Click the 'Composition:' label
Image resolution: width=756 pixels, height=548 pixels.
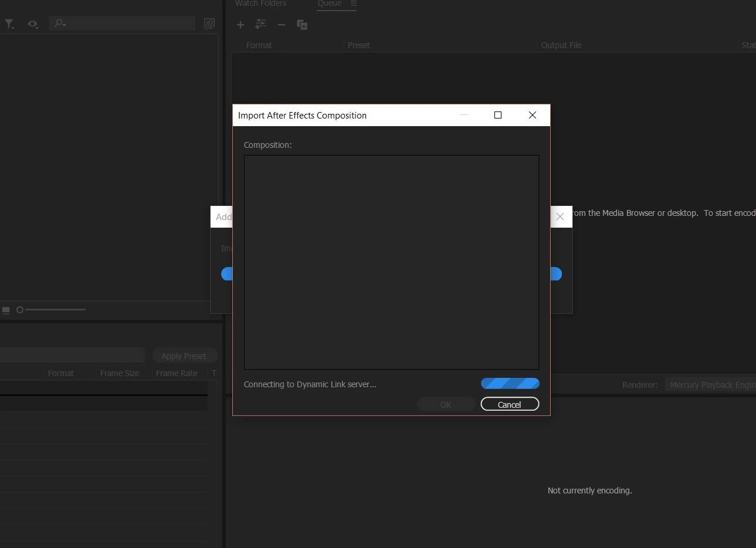coord(267,145)
